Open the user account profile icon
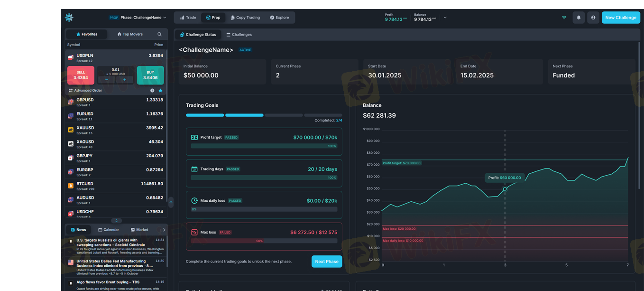 [593, 18]
